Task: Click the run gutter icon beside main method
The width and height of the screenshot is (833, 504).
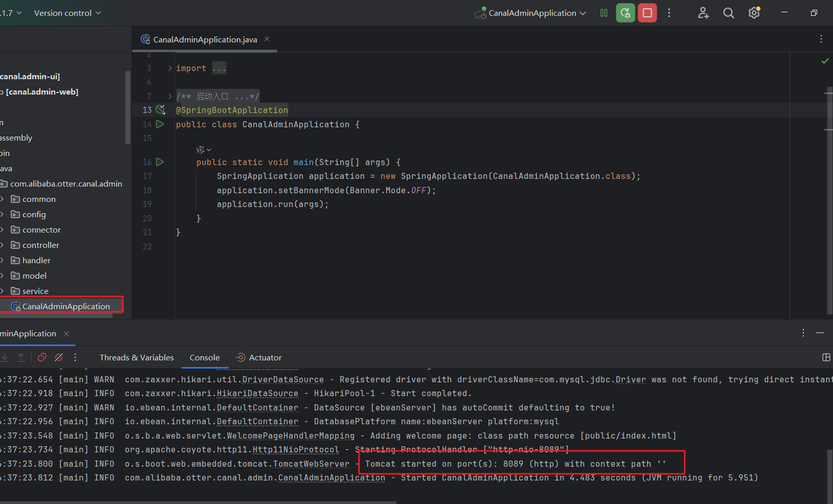Action: (x=160, y=162)
